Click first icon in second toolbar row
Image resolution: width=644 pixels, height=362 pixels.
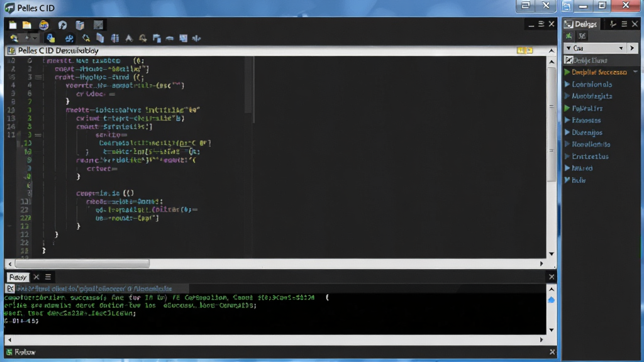click(x=14, y=38)
